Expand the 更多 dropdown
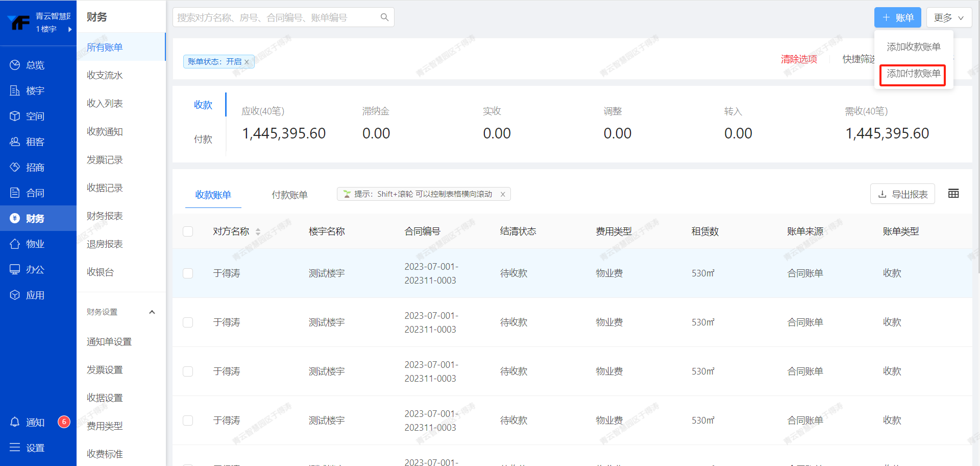Viewport: 980px width, 466px height. 948,17
